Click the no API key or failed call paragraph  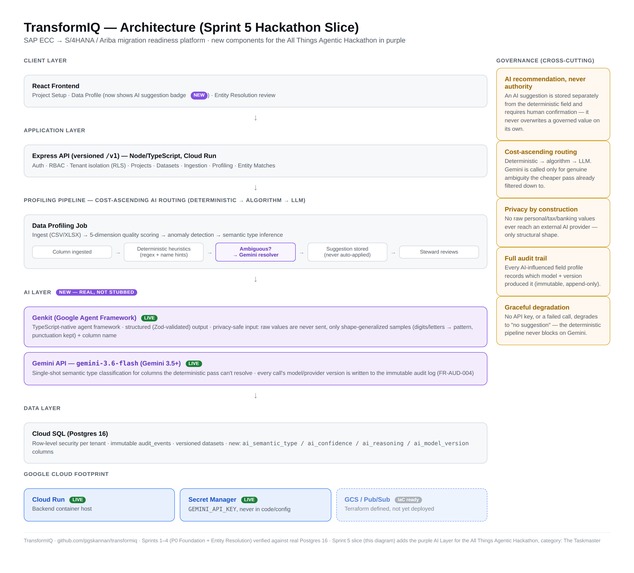click(552, 325)
